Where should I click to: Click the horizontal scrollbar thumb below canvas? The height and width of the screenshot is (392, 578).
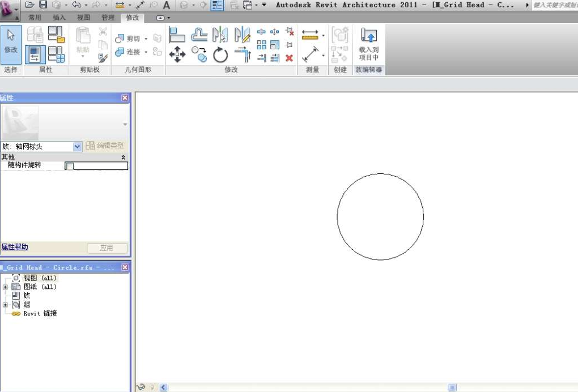coord(452,387)
